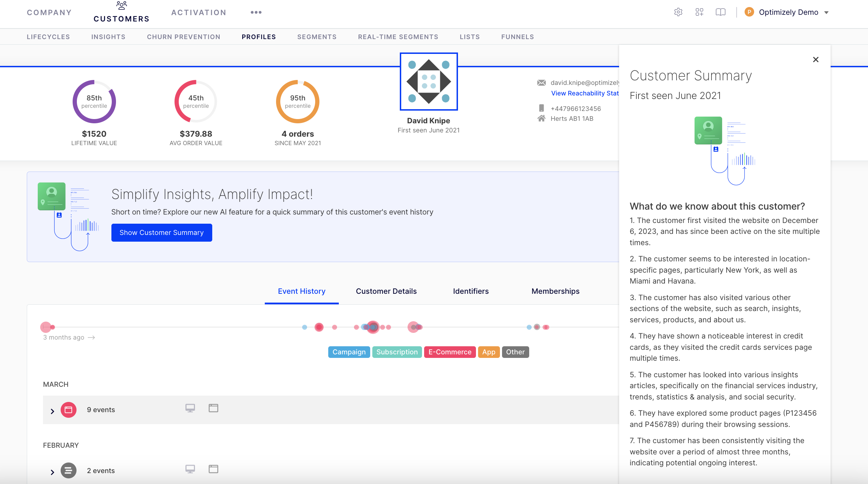Click the browser window icon on the 2 events row
Image resolution: width=868 pixels, height=484 pixels.
213,469
